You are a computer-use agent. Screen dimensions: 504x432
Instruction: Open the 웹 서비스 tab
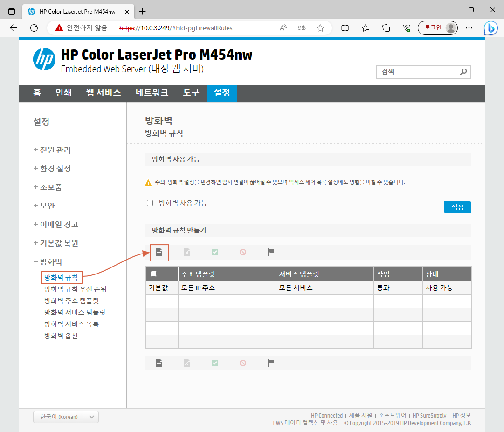pos(104,93)
